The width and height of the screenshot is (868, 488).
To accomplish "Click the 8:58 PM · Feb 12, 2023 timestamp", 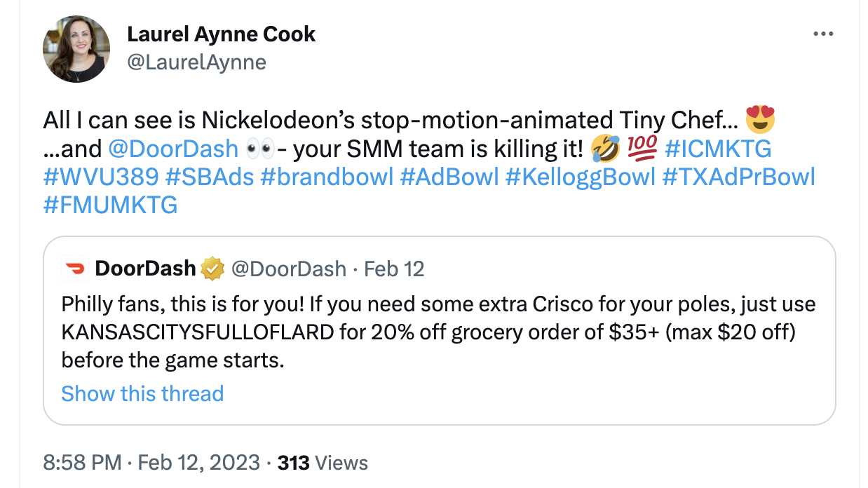I will 152,463.
